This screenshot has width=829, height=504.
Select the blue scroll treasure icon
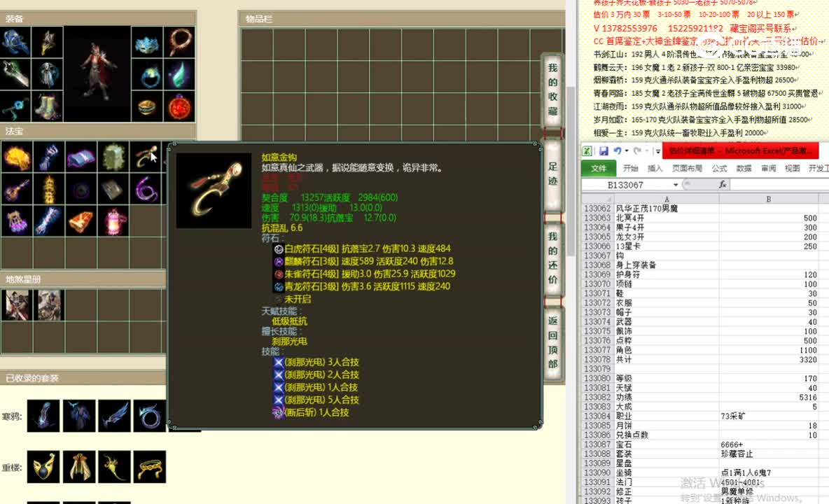click(48, 221)
